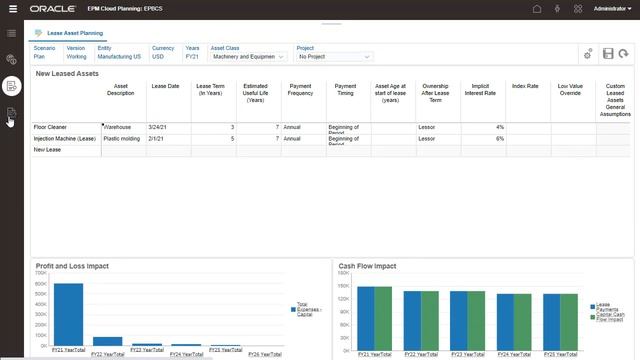Select the New Lease row header
640x360 pixels.
[67, 150]
